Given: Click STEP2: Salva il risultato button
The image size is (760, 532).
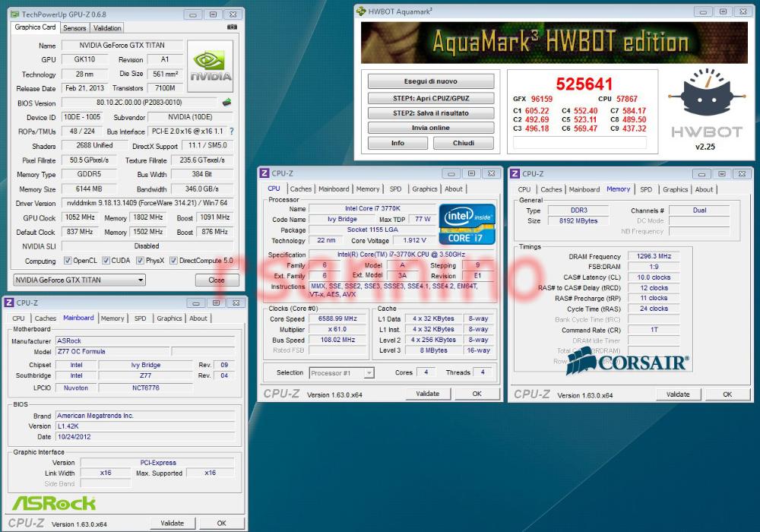Looking at the screenshot, I should 431,113.
